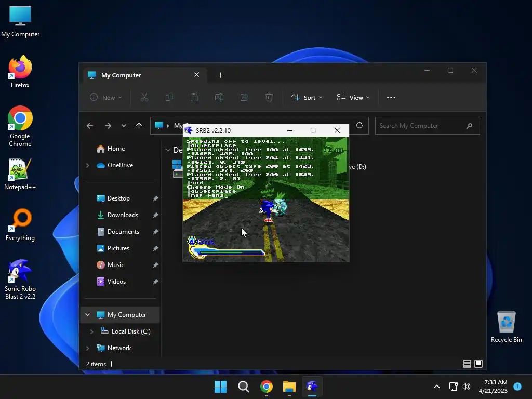Launch Sonic Robo Blast 2 desktop shortcut
Screen dimensions: 532x399
pyautogui.click(x=20, y=279)
